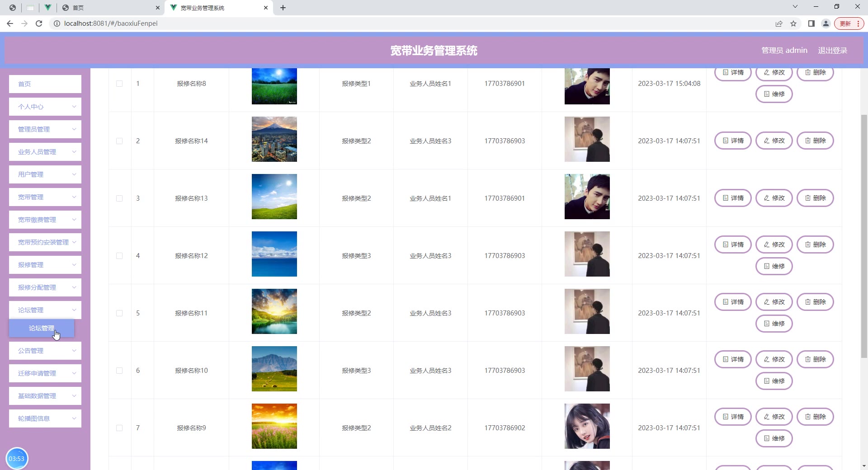Click scrollbar down arrow at bottom
Screen dimensions: 868x470
(864, 465)
